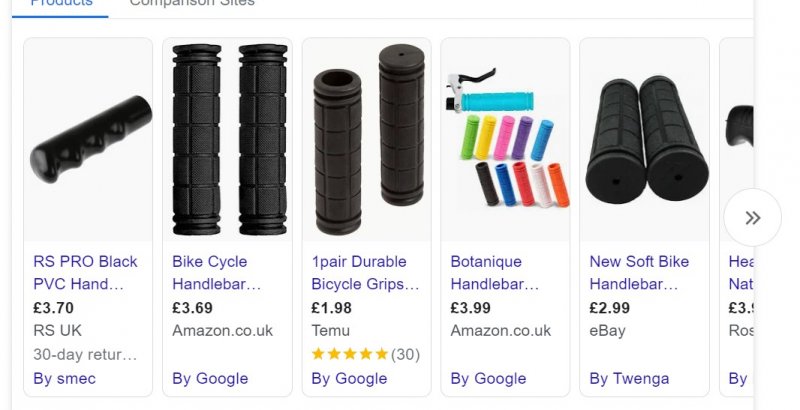Open RS PRO Black PVC Handle link
This screenshot has width=800, height=410.
click(x=85, y=272)
